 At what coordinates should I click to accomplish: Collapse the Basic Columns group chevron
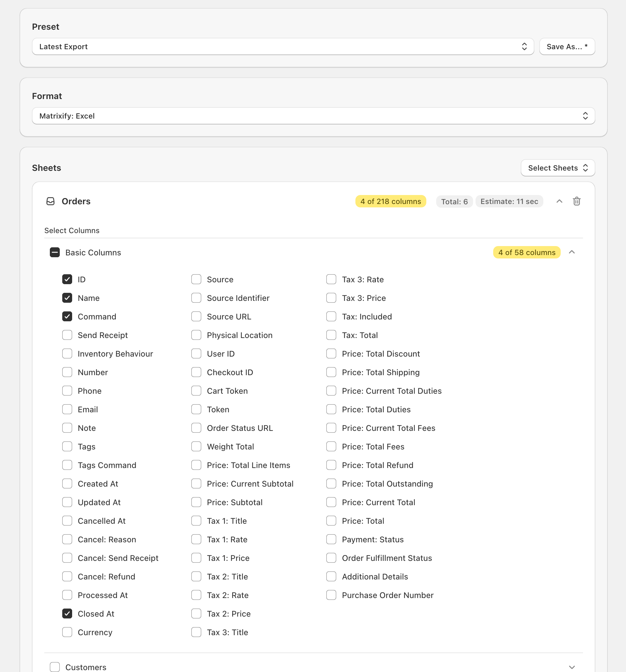tap(572, 252)
